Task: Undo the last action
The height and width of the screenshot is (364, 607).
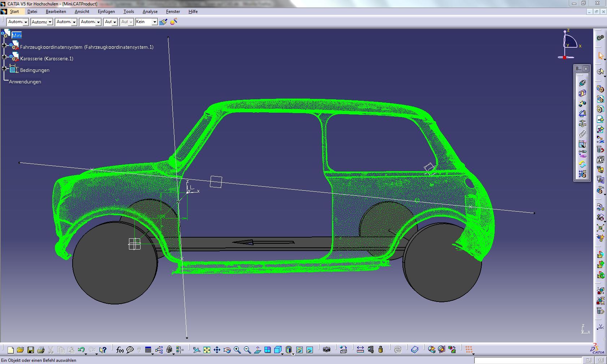Action: point(81,350)
